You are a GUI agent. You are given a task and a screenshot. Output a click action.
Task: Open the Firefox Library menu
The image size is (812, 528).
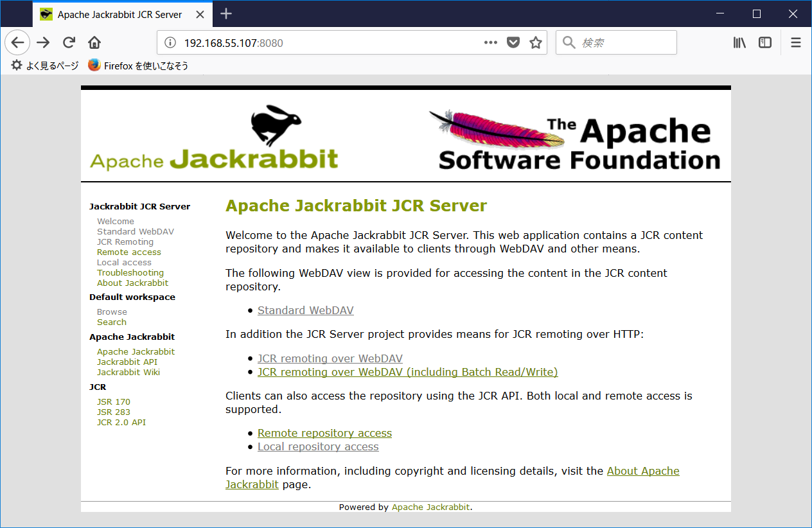739,42
